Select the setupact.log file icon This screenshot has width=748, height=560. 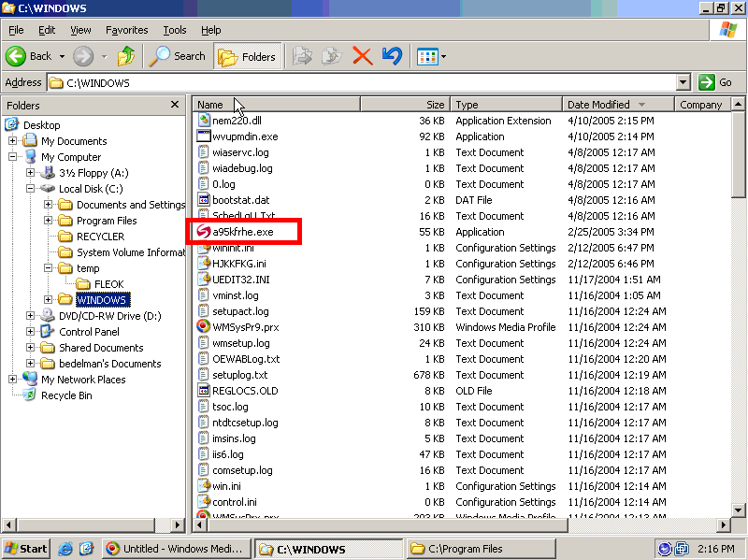coord(204,311)
